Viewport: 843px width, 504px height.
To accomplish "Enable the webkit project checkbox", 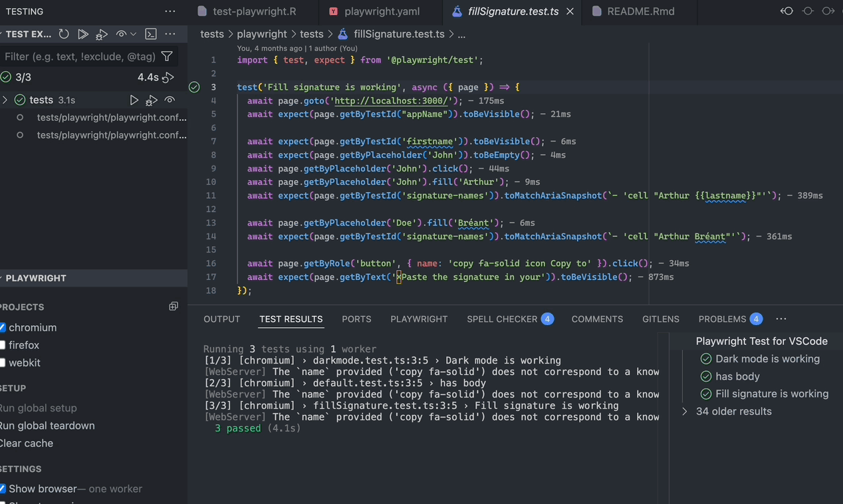I will pos(3,362).
